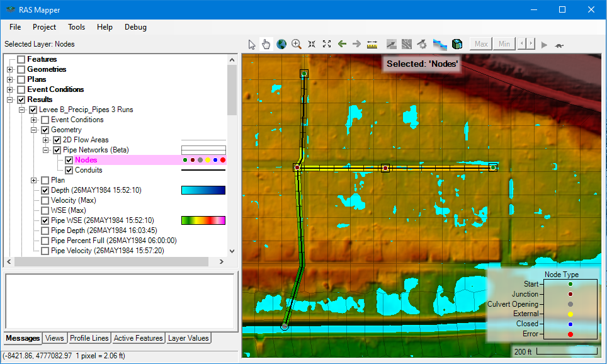Image resolution: width=607 pixels, height=364 pixels.
Task: Click the Pipe WSE color ramp swatch
Action: pos(203,220)
